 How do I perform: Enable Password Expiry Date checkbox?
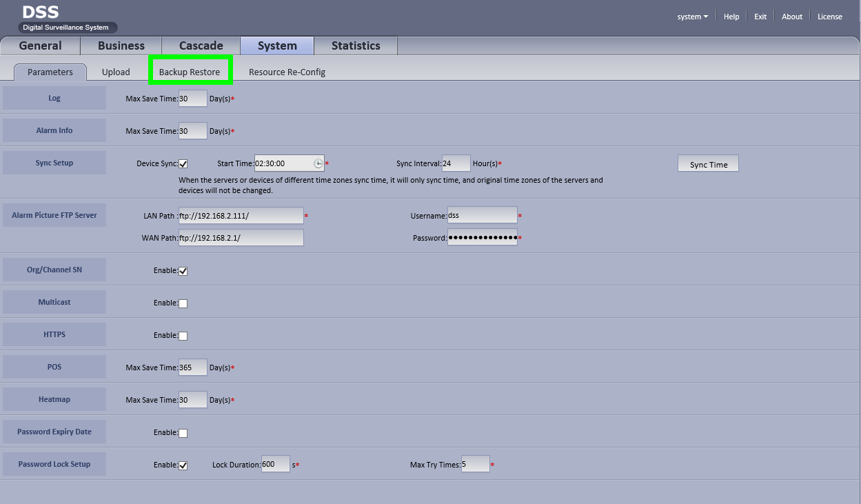[183, 433]
